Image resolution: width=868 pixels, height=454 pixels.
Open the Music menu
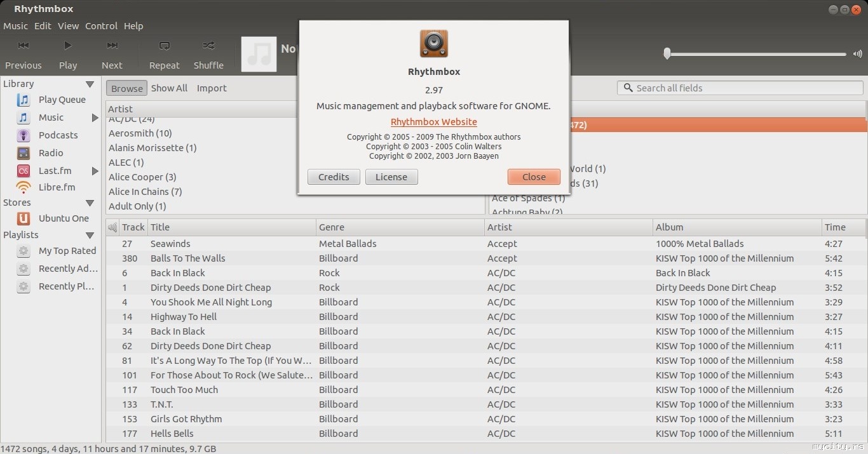coord(15,26)
